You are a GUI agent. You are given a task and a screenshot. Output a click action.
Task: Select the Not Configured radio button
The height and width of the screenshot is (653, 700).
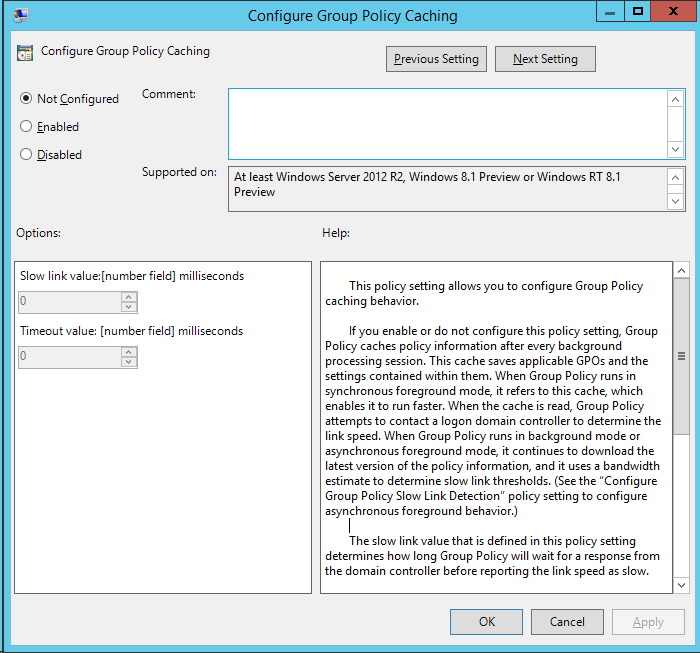[27, 99]
